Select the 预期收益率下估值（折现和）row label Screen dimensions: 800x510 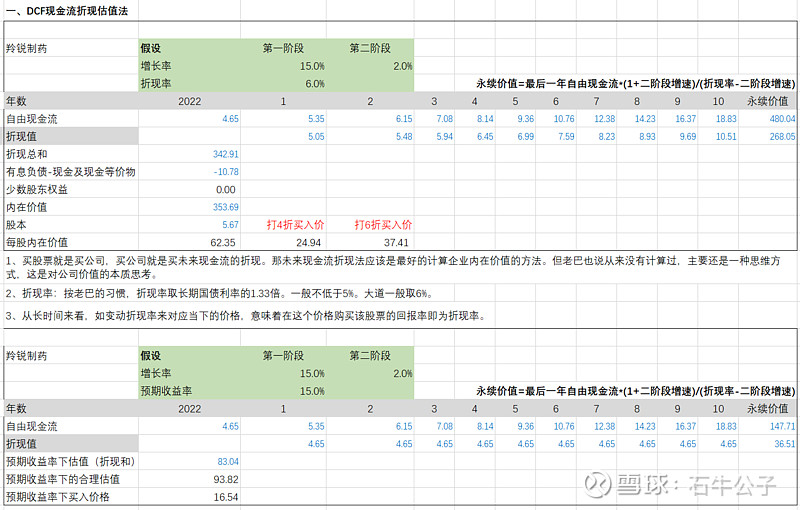click(x=70, y=462)
